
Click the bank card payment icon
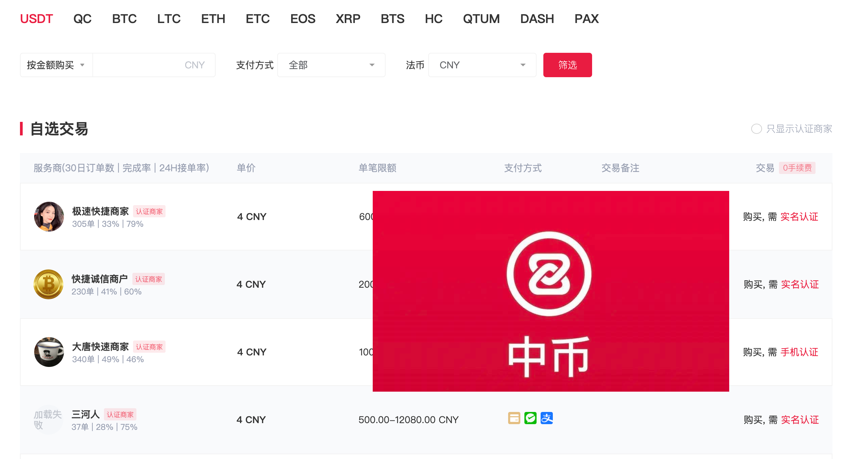(514, 418)
